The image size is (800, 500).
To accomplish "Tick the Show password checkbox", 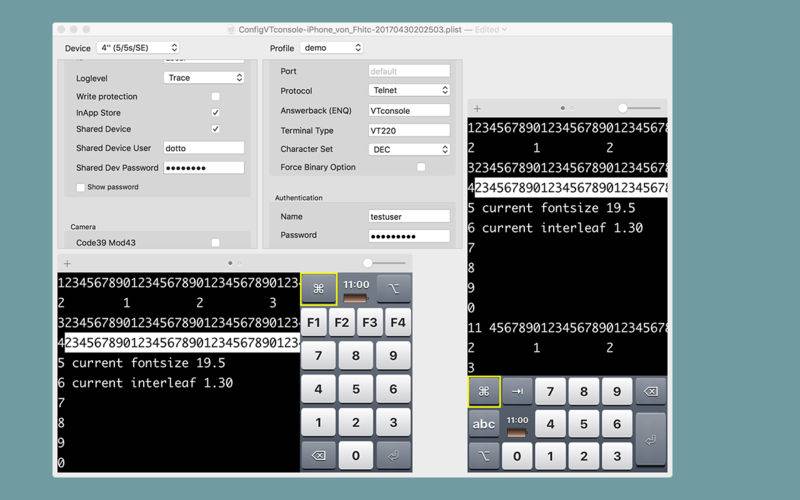I will pos(80,187).
